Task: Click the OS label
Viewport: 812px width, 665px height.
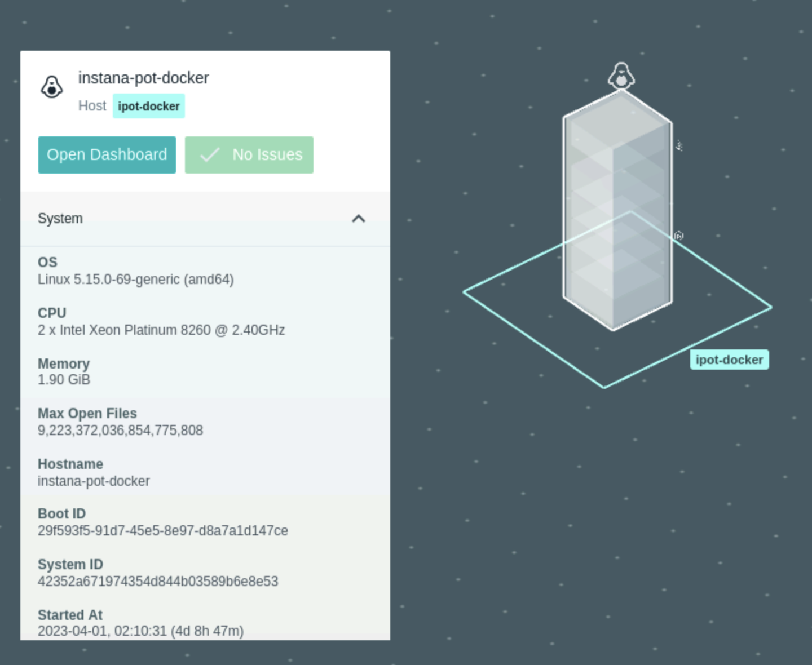Action: tap(47, 262)
